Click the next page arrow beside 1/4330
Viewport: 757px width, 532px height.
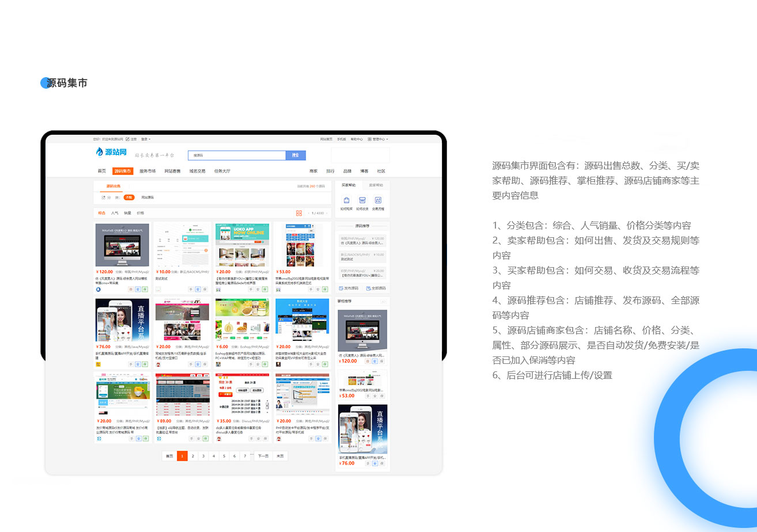point(328,213)
